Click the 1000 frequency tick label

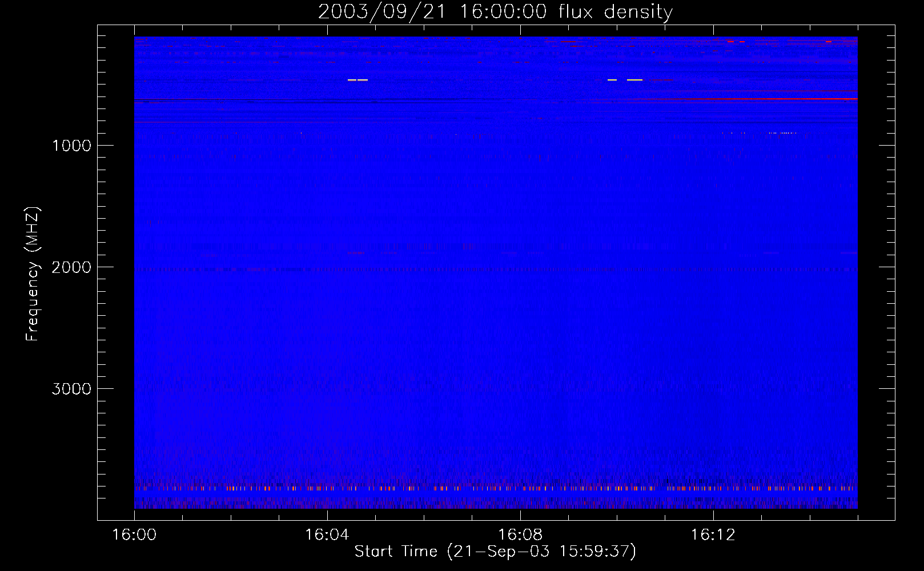pos(71,146)
